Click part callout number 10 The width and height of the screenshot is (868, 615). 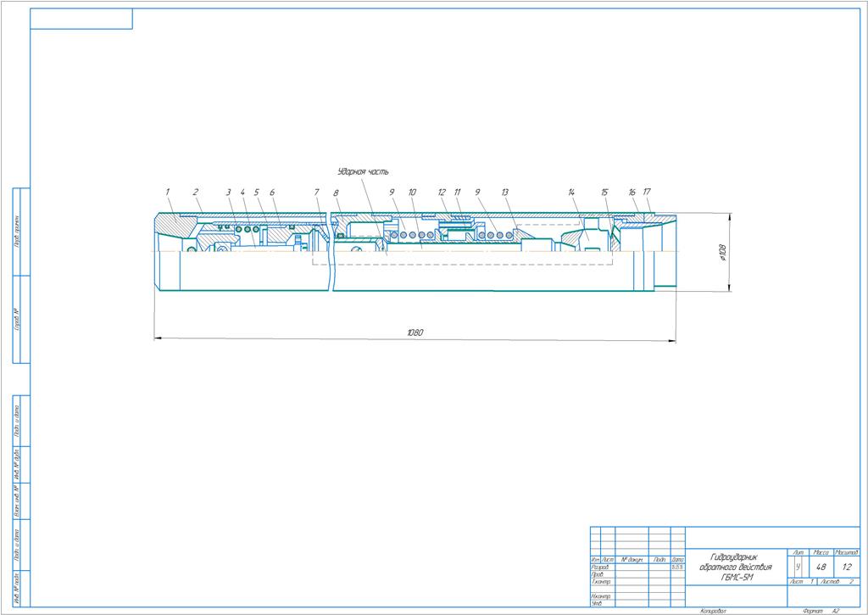412,192
